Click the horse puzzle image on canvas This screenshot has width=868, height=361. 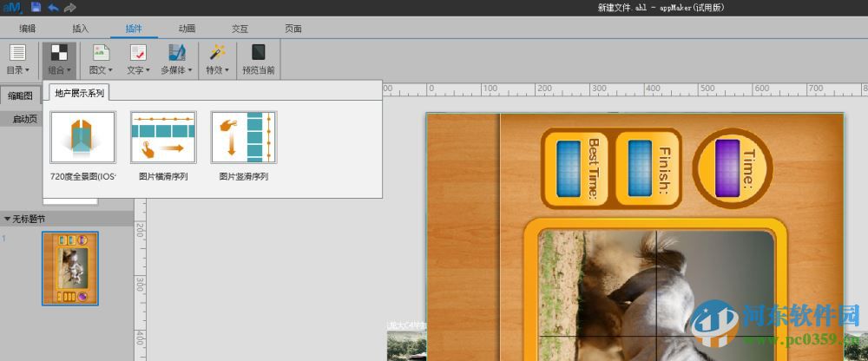point(656,295)
